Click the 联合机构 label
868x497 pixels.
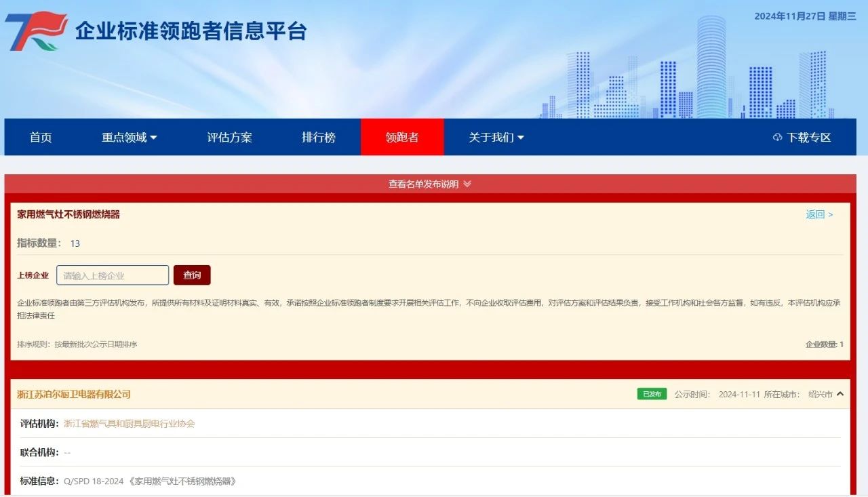tap(39, 452)
